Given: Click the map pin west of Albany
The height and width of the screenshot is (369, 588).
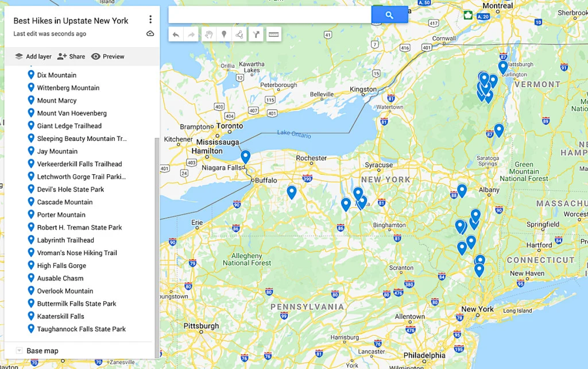Looking at the screenshot, I should [462, 190].
